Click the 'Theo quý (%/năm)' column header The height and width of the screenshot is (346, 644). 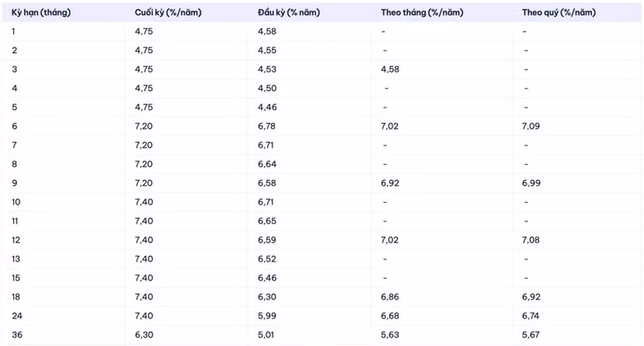click(558, 12)
